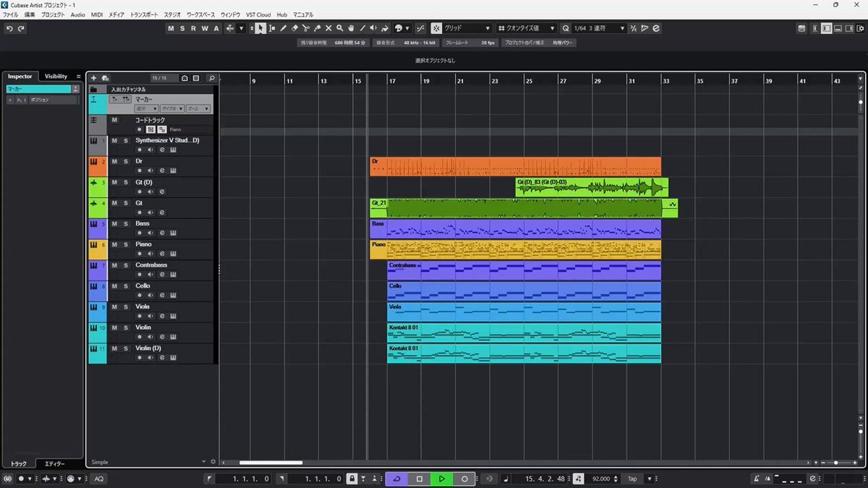Viewport: 868px width, 488px height.
Task: Select the Zoom magnifier tool
Action: click(340, 28)
